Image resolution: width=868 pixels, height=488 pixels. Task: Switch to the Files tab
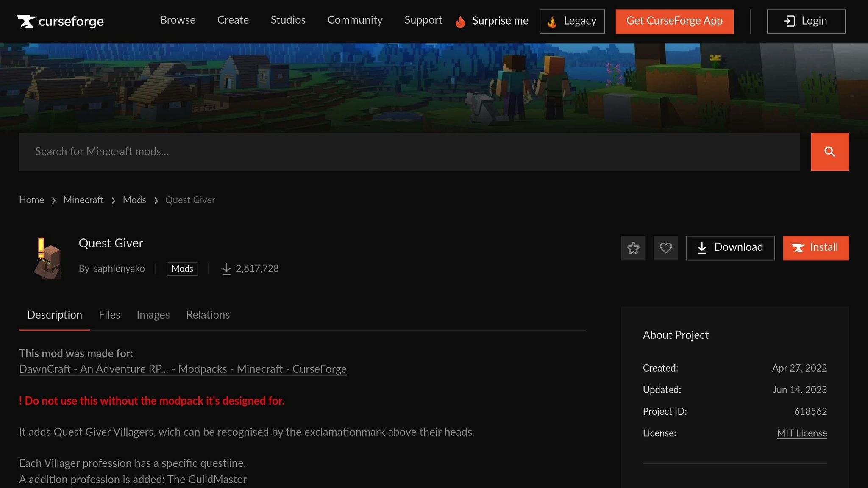[x=109, y=315]
